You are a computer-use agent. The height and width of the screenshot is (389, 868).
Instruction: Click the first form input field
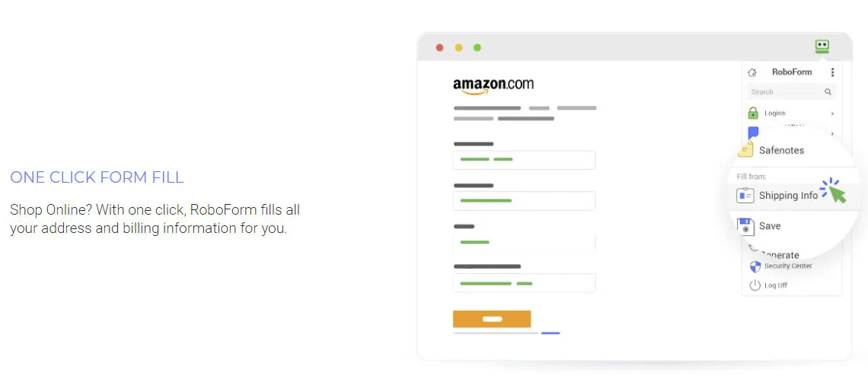(524, 160)
